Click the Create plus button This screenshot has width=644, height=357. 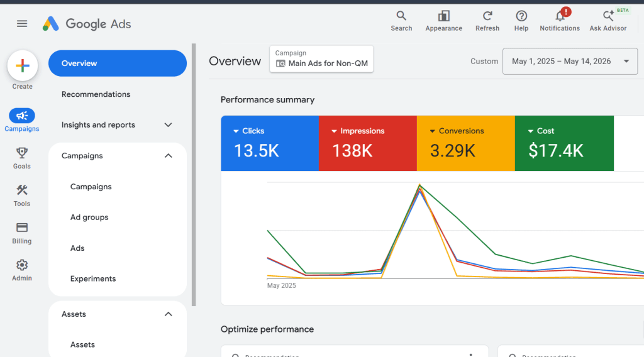23,65
